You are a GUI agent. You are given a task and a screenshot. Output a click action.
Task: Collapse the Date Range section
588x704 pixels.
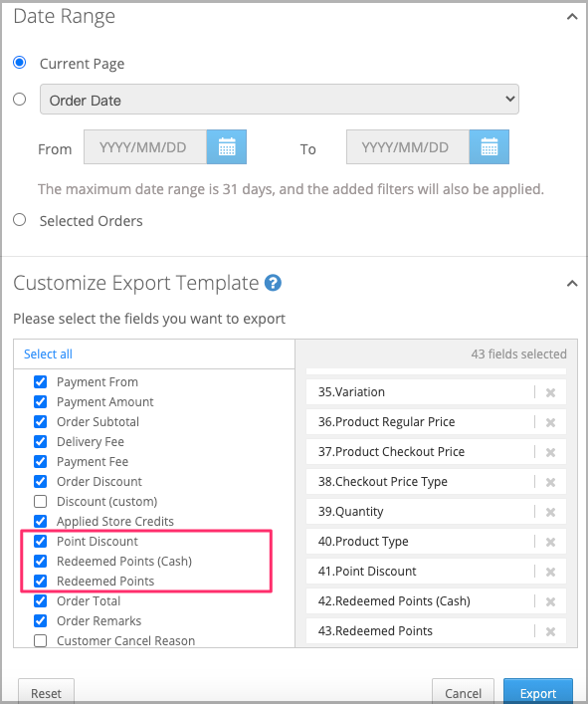point(572,17)
